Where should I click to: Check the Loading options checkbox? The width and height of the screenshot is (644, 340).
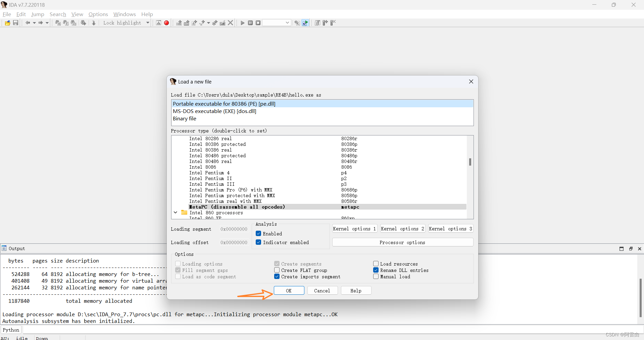(x=178, y=264)
